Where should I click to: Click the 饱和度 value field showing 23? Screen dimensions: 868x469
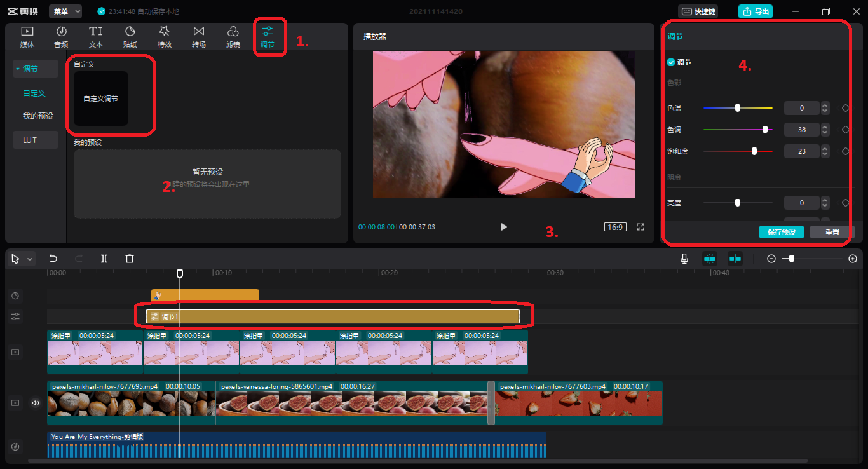802,151
